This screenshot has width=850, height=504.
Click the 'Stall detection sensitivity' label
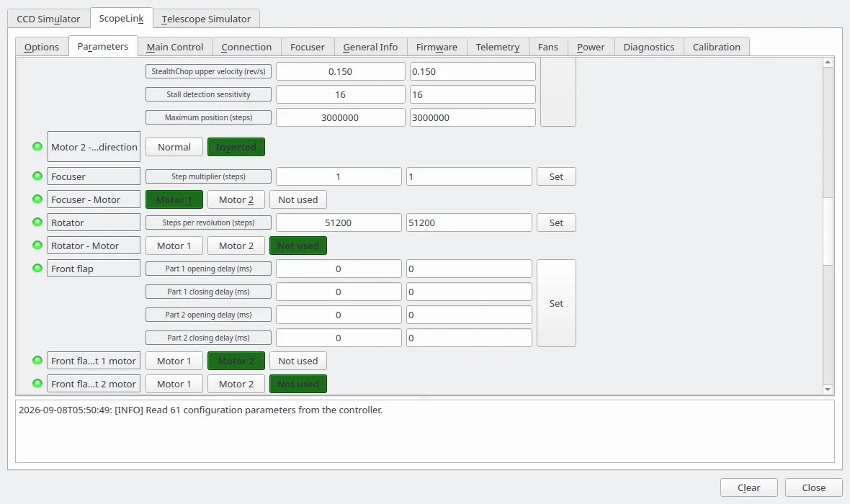(208, 94)
